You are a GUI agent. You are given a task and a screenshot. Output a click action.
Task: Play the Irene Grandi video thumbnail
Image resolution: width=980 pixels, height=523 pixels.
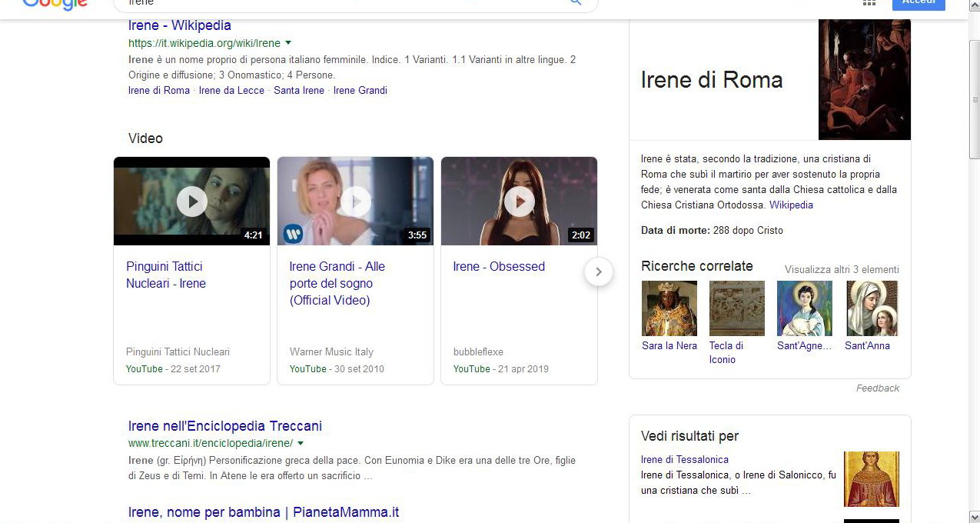click(355, 201)
